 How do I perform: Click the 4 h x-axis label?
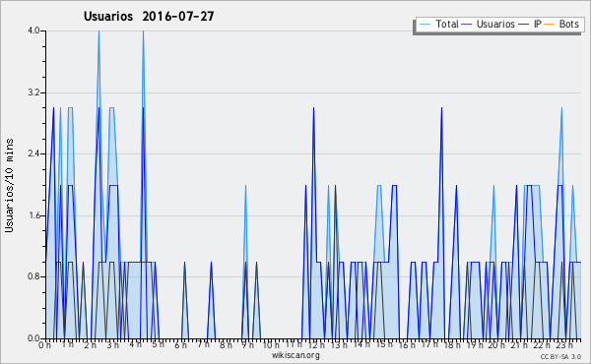coord(135,344)
